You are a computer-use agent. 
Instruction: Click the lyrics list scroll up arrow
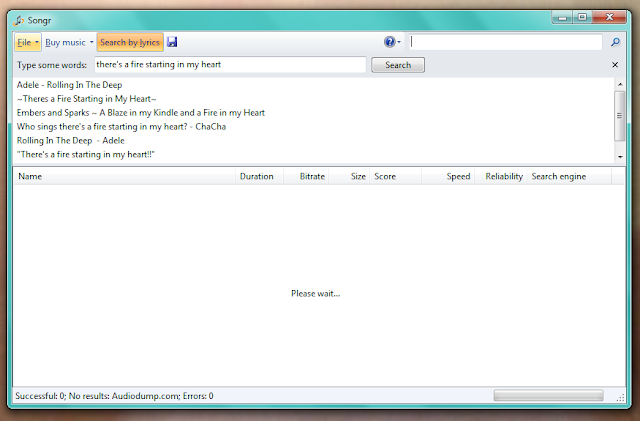point(620,85)
